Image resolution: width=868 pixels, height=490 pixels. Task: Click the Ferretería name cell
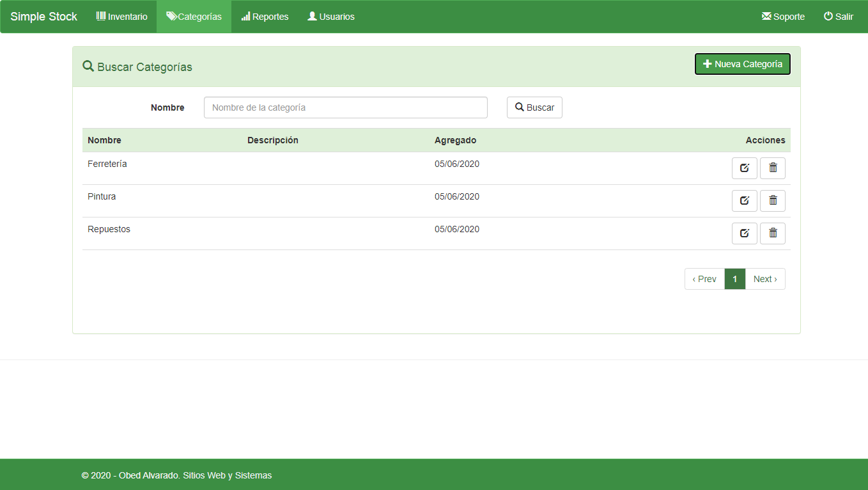coord(107,164)
